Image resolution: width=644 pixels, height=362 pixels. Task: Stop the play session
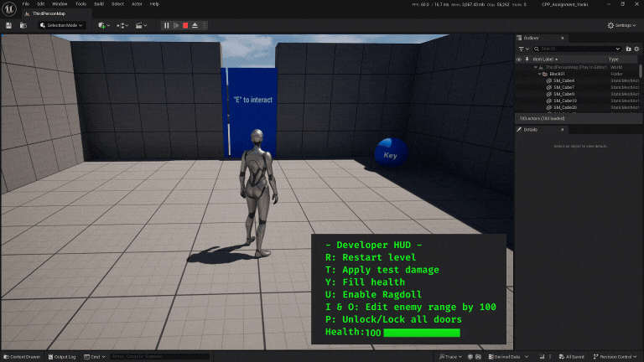(x=185, y=25)
